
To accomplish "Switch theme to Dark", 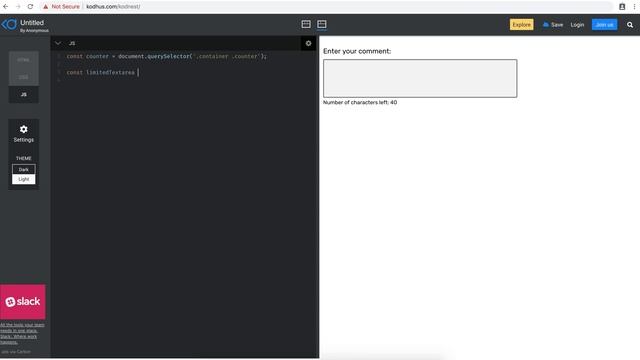I will tap(24, 169).
